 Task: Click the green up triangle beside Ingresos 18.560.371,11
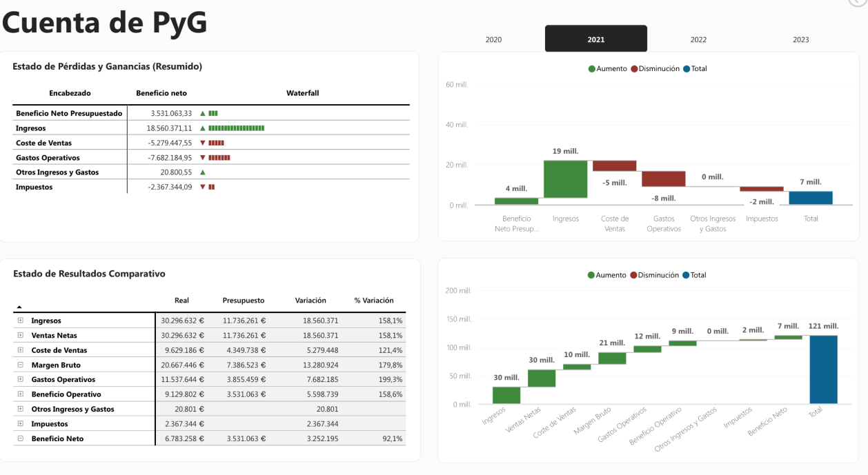click(203, 128)
